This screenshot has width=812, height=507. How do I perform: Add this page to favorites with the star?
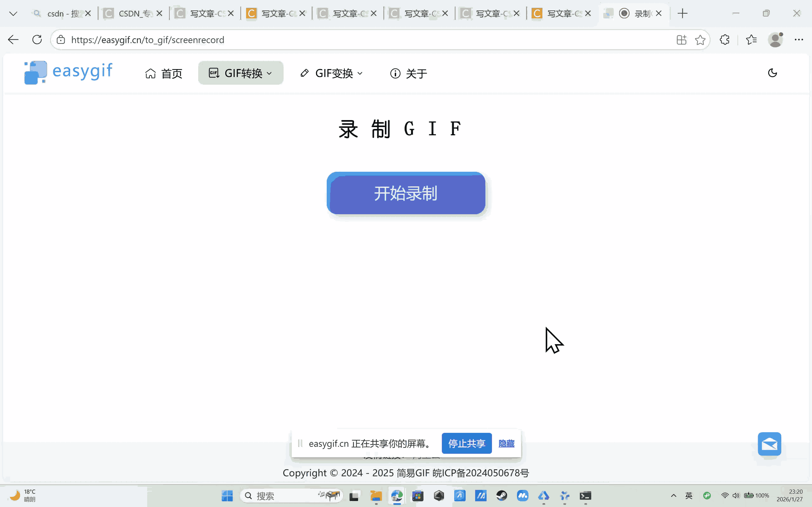coord(700,40)
